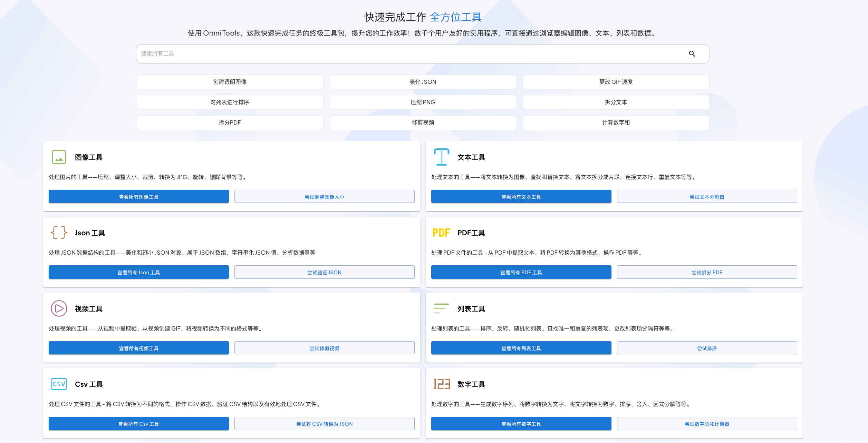Image resolution: width=868 pixels, height=443 pixels.
Task: Click the CSV tools icon
Action: [59, 384]
